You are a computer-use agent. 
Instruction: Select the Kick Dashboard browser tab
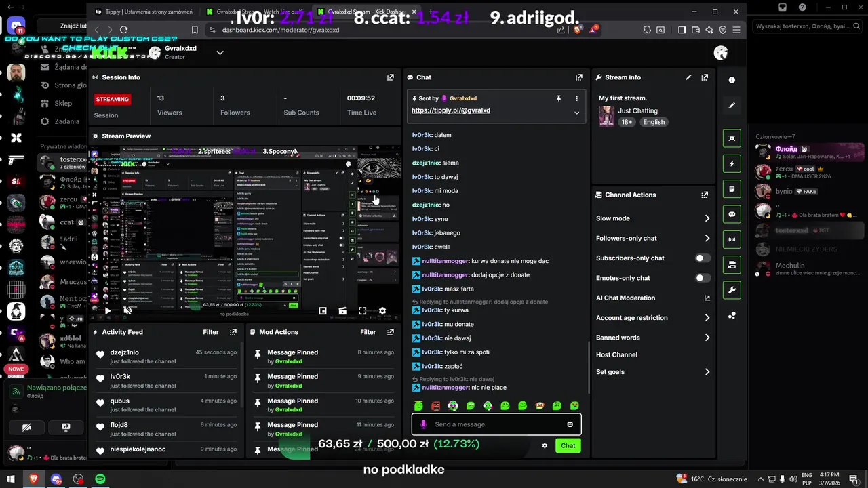pos(366,12)
